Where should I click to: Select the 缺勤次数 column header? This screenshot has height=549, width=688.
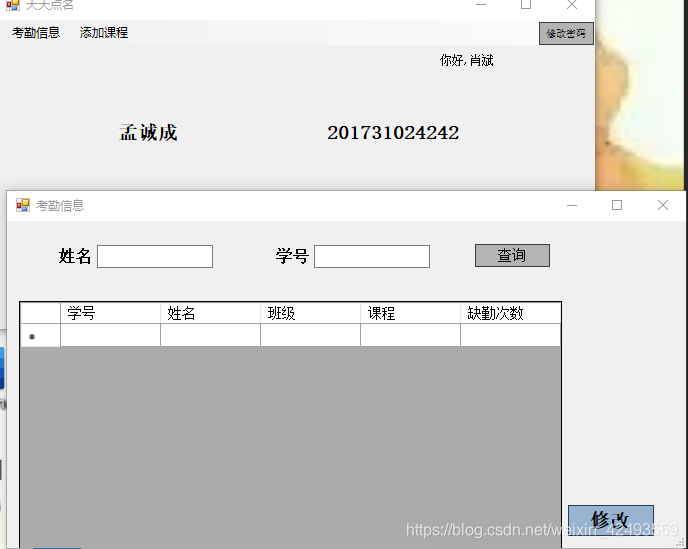click(510, 313)
